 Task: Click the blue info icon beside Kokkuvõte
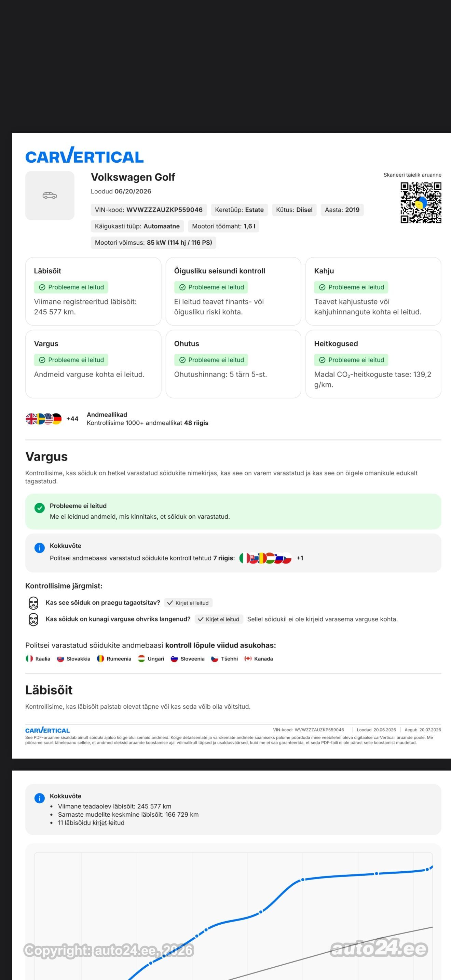40,548
